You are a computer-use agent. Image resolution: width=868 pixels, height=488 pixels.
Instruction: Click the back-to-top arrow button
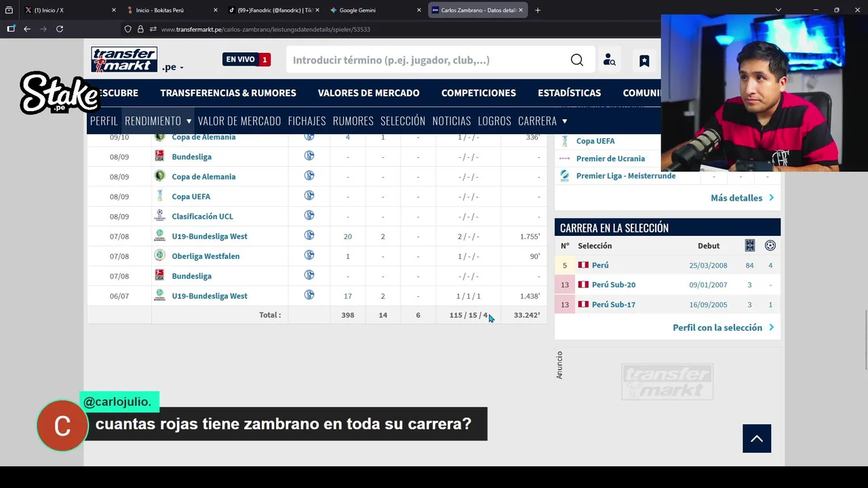click(757, 439)
